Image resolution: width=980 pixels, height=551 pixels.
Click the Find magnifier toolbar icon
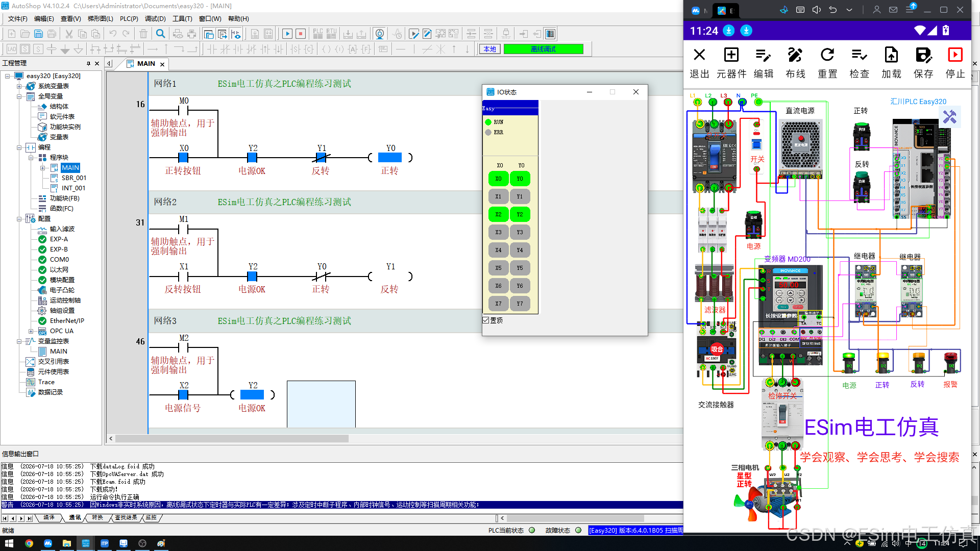coord(161,34)
